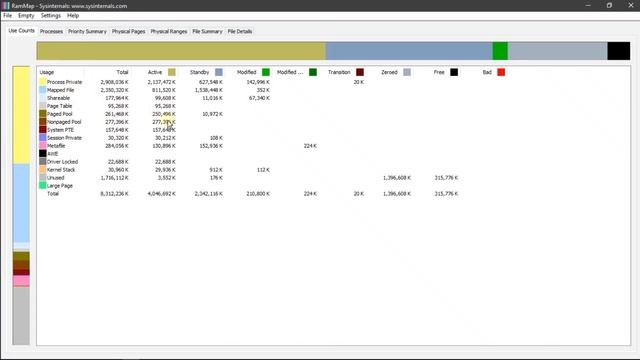
Task: Open the File menu
Action: [x=7, y=16]
